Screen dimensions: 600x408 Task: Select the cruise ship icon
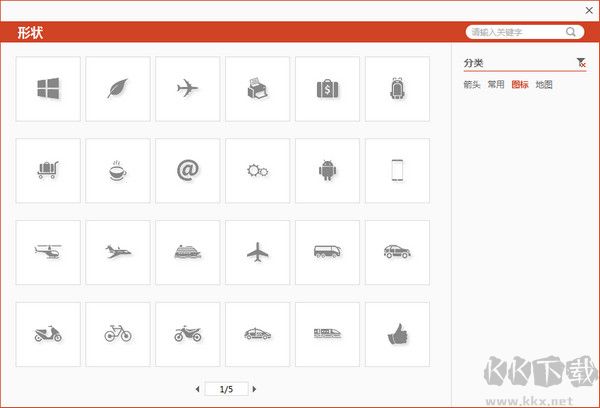point(187,252)
